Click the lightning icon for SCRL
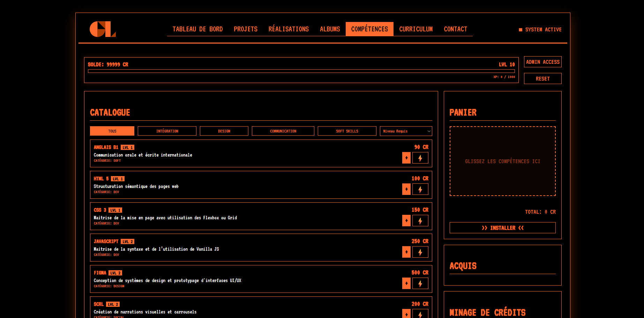 click(420, 313)
